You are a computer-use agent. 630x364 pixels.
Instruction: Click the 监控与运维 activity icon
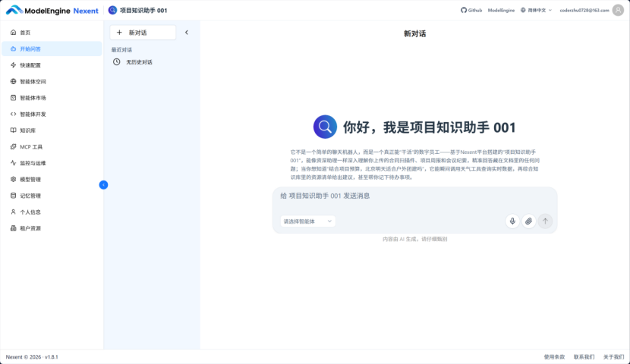(13, 163)
